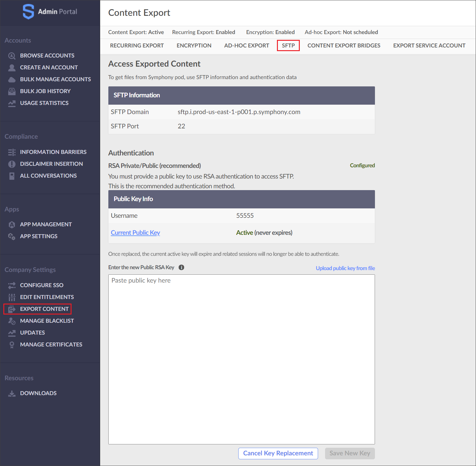476x466 pixels.
Task: Click the Configure SSO arrows icon
Action: pyautogui.click(x=12, y=285)
